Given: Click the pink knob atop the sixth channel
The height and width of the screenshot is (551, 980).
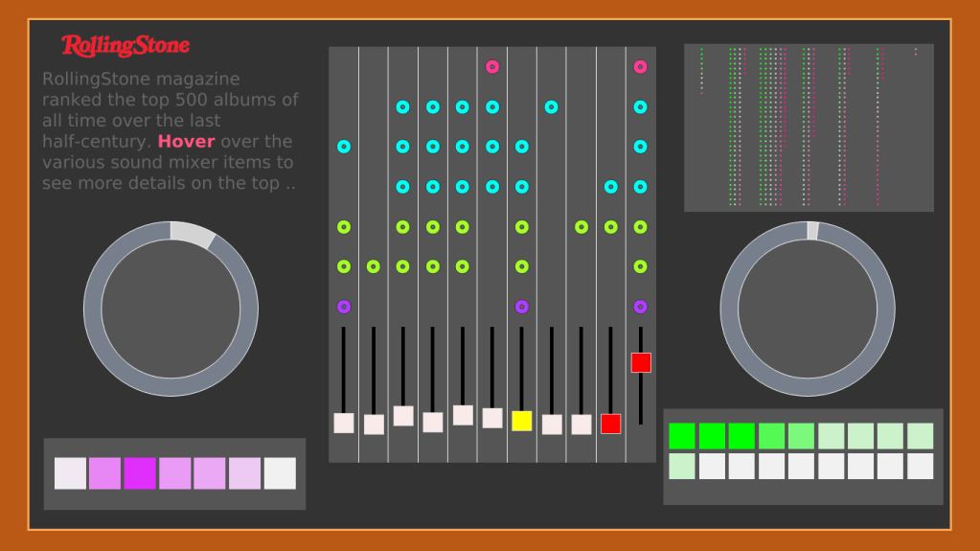Looking at the screenshot, I should click(x=492, y=67).
